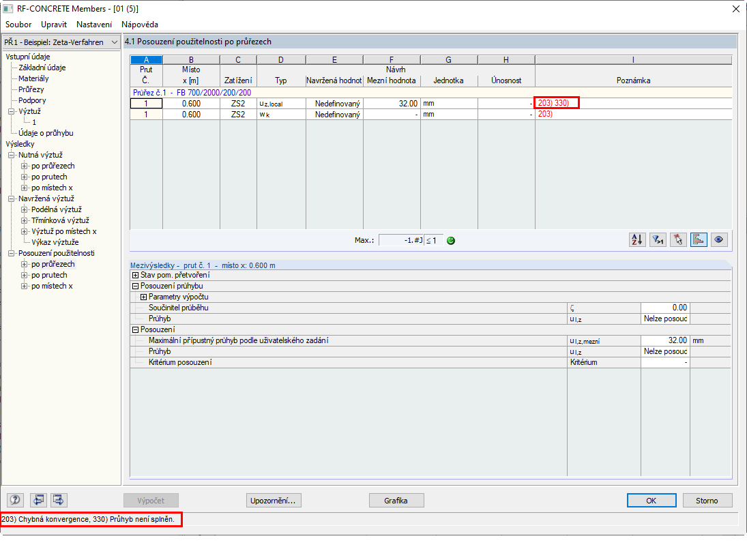Select Výkaz výztuže in the tree
747x560 pixels.
[x=55, y=242]
